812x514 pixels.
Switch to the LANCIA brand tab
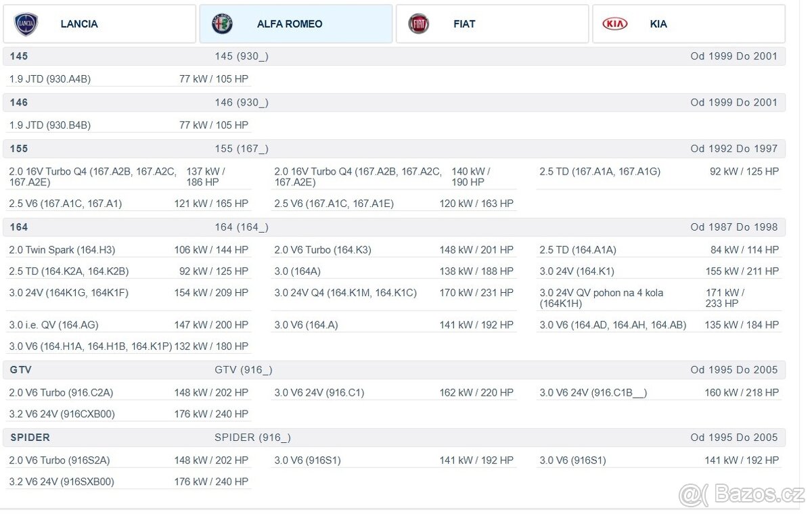(x=99, y=24)
